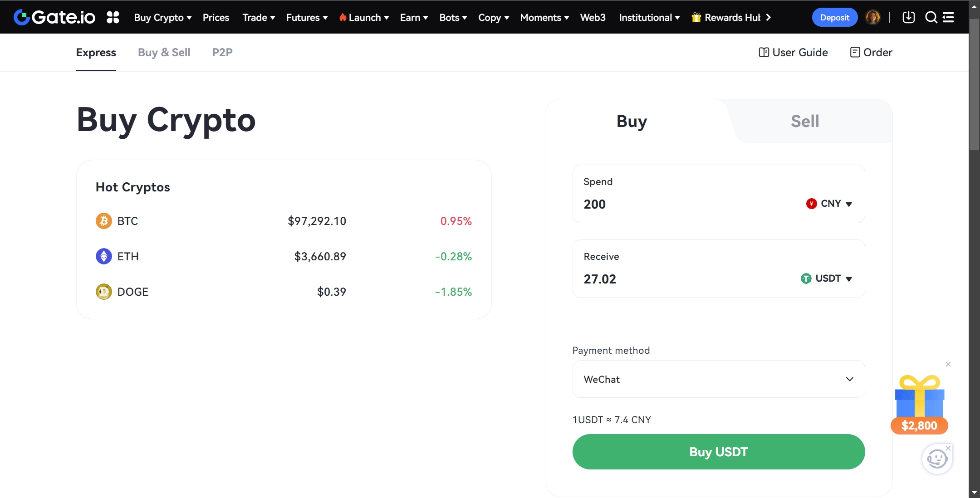Click the user profile avatar
980x498 pixels.
point(872,17)
